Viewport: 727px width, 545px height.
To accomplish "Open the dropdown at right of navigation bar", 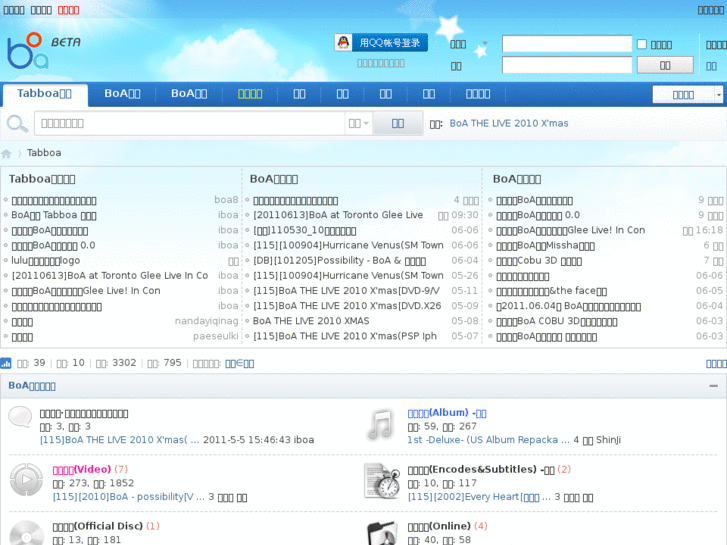I will [x=687, y=94].
